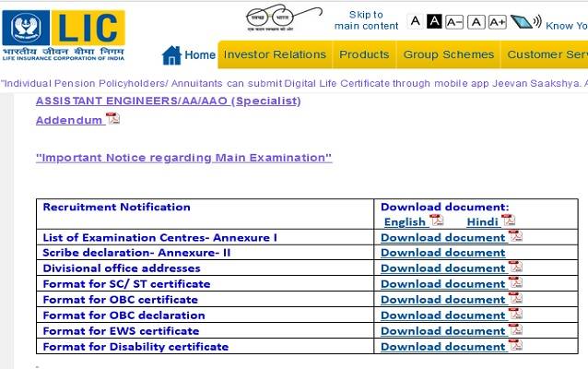Open PDF icon in List of Examination Centres row

point(515,236)
